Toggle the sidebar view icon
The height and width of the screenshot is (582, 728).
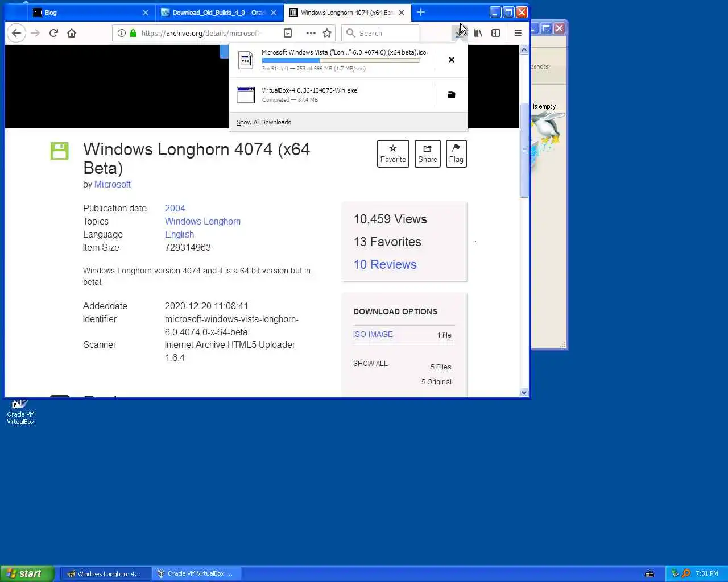(x=496, y=33)
